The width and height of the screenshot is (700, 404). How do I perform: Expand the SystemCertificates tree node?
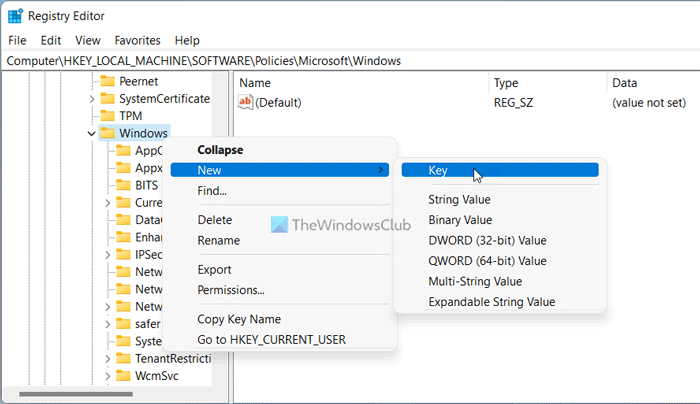pos(92,99)
